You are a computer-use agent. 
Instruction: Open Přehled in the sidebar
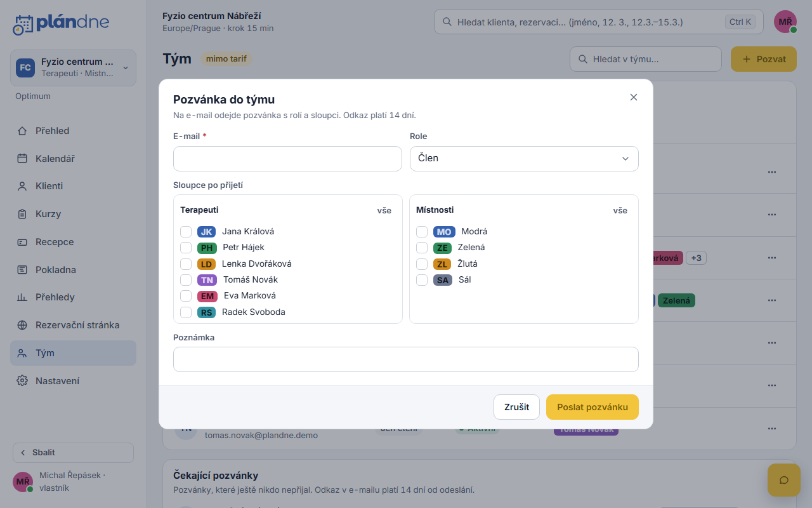[x=73, y=131]
